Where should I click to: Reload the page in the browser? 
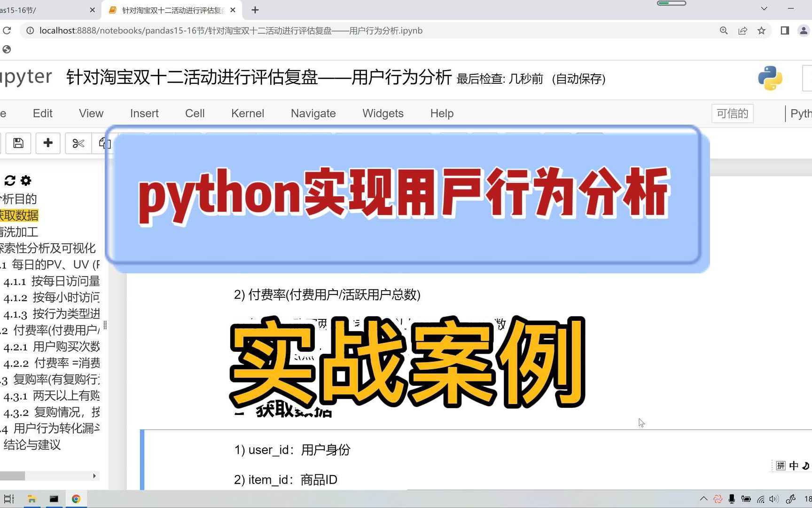(7, 31)
